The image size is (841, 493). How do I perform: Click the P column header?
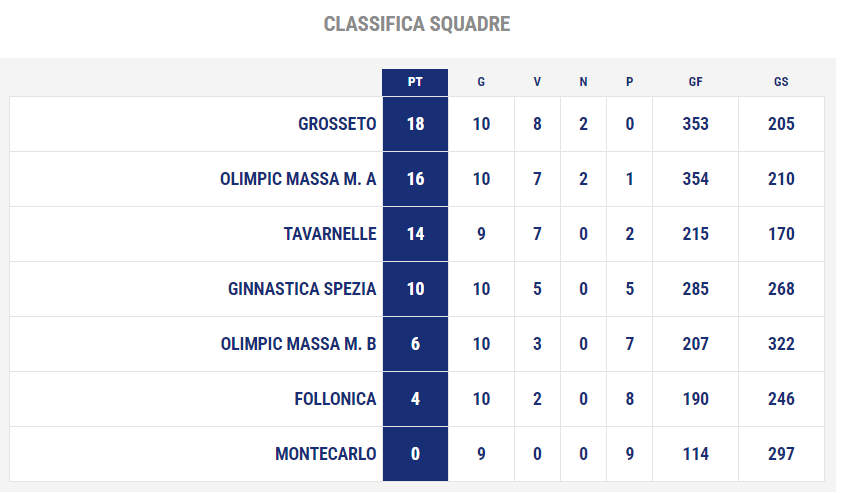point(629,82)
